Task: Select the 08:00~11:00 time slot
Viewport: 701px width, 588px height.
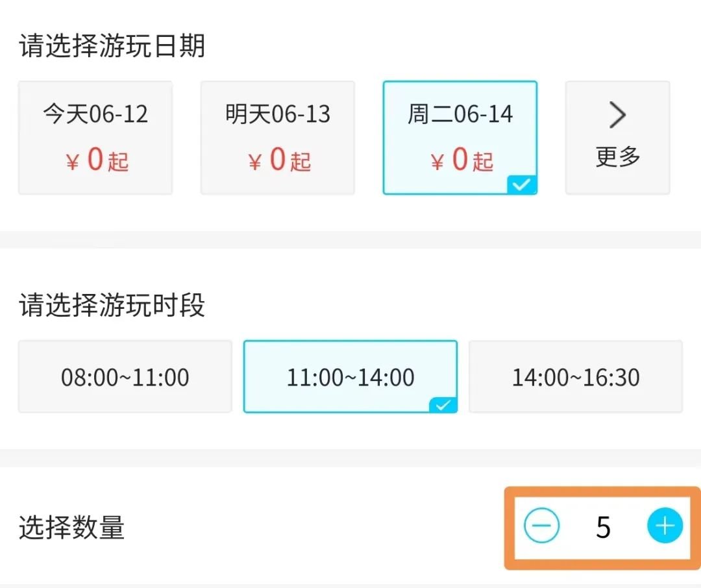Action: [x=125, y=377]
